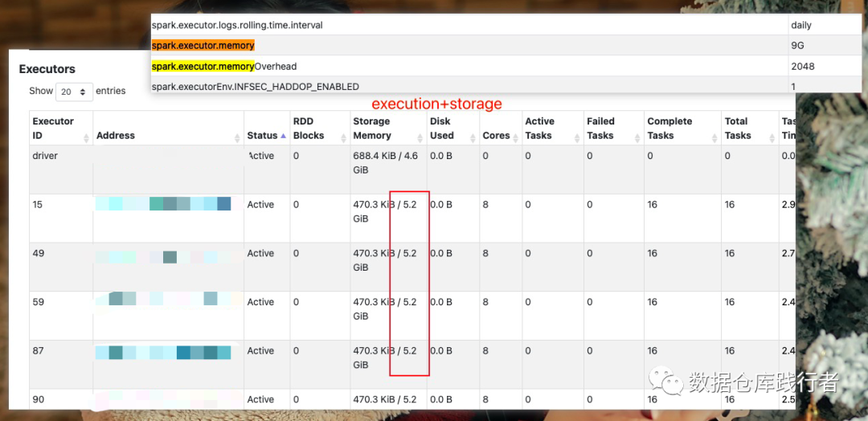Screen dimensions: 868x421
Task: Click spark.executorEnv.INFSEC_HADDOP_ENABLED property
Action: [x=256, y=86]
